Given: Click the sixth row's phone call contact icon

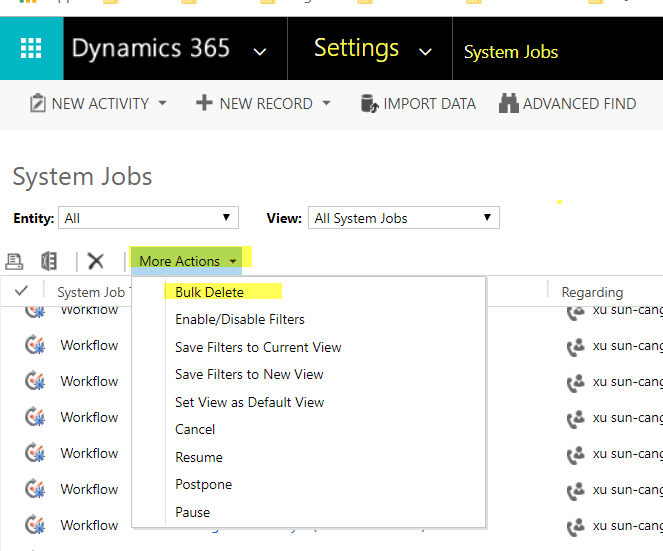Looking at the screenshot, I should pyautogui.click(x=576, y=491).
